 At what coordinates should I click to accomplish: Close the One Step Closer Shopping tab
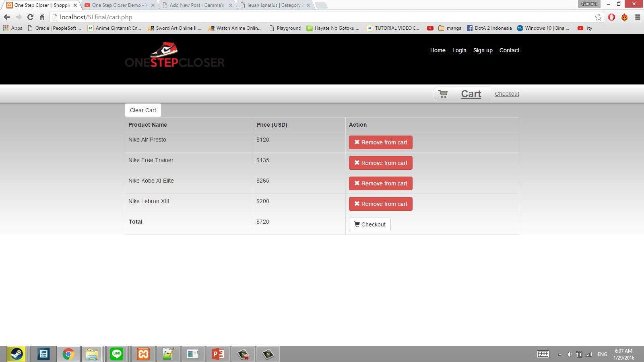pyautogui.click(x=75, y=5)
